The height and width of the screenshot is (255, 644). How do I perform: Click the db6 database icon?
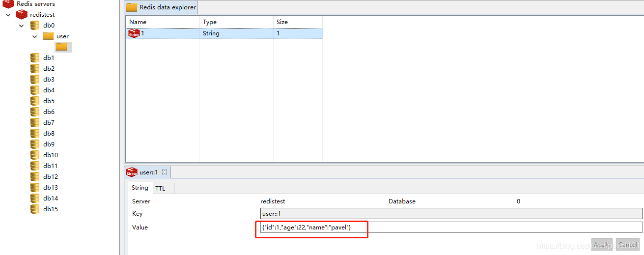pos(35,112)
